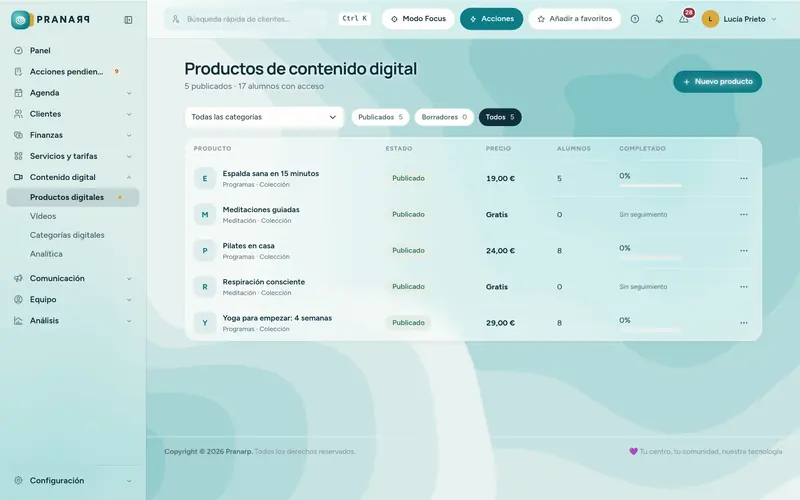Screen dimensions: 800x500
Task: Expand the Agenda menu chevron
Action: click(129, 93)
